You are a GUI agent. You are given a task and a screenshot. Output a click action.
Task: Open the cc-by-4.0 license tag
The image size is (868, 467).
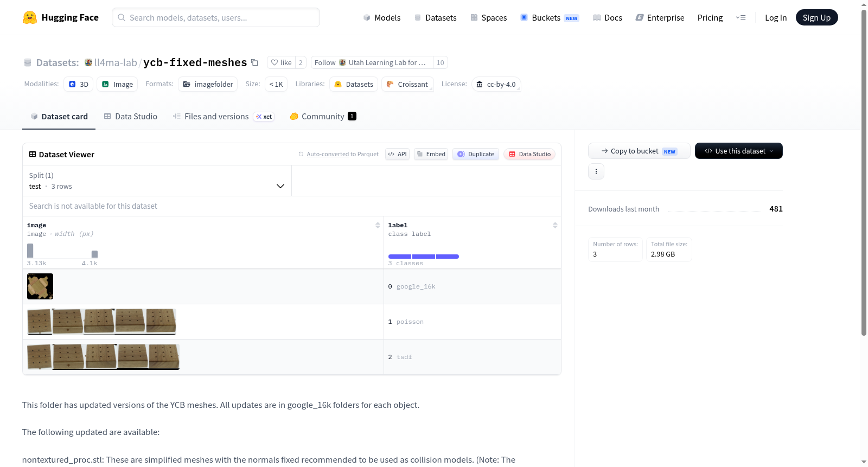pos(496,84)
